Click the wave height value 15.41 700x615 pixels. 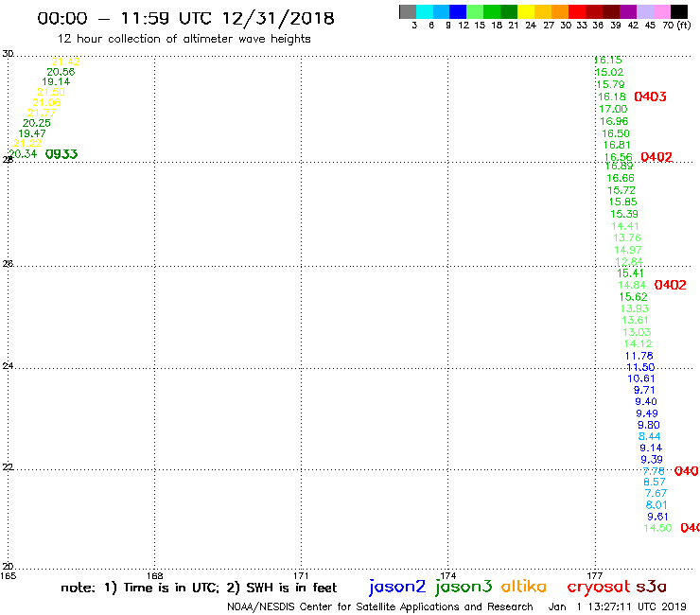tap(630, 273)
